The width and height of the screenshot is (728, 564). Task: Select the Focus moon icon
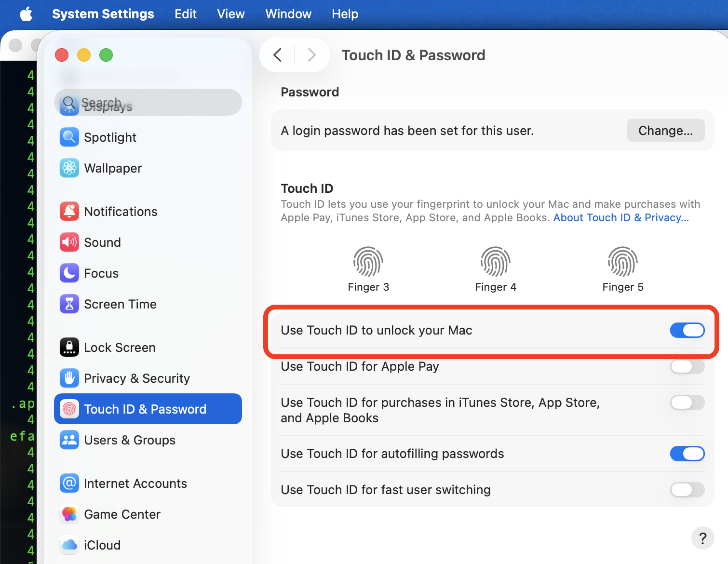coord(69,273)
